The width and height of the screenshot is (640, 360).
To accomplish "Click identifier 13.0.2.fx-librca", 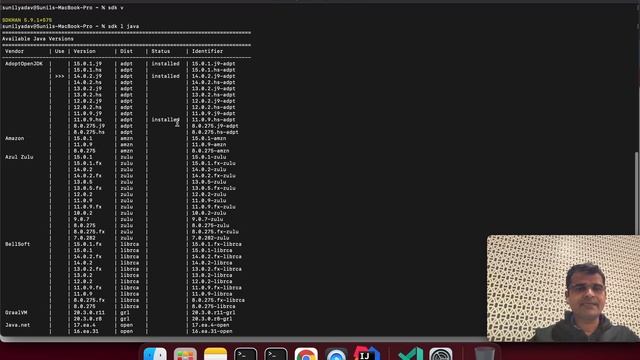I will point(217,269).
